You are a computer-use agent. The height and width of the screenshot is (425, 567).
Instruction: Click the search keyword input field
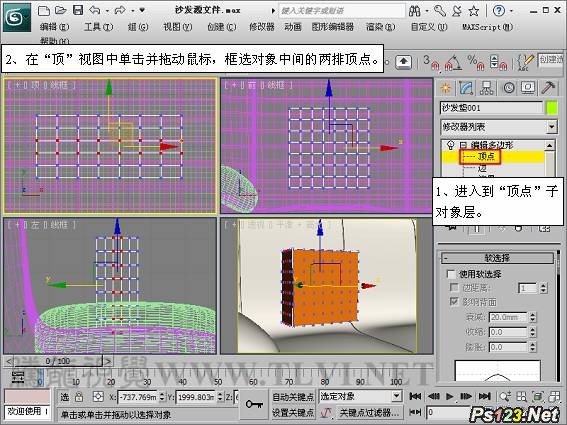coord(342,11)
